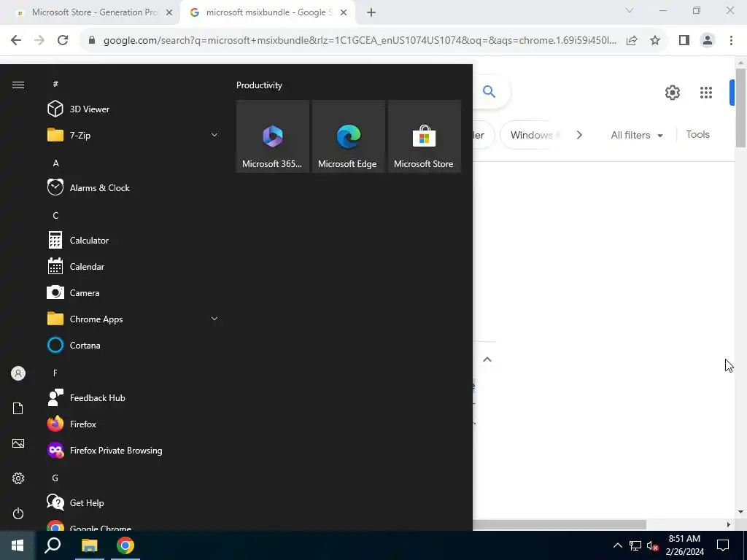Reload the current page
Viewport: 747px width, 560px height.
(63, 41)
